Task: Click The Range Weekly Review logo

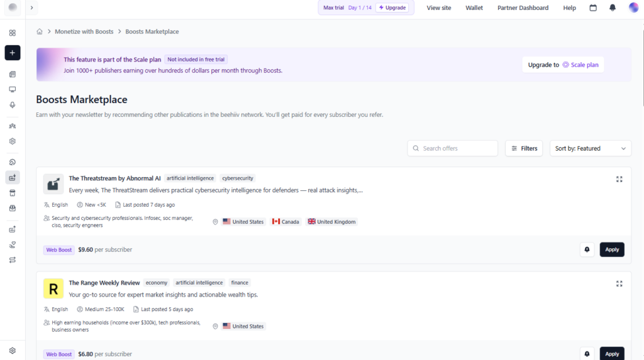Action: tap(53, 288)
